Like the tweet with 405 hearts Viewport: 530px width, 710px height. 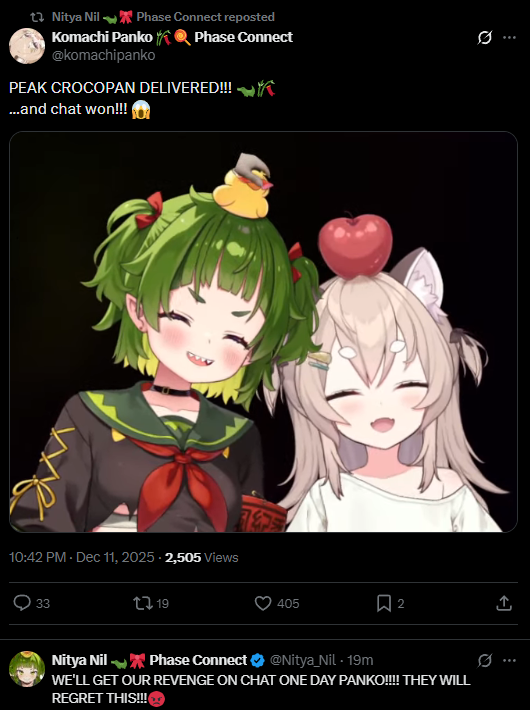pyautogui.click(x=263, y=603)
